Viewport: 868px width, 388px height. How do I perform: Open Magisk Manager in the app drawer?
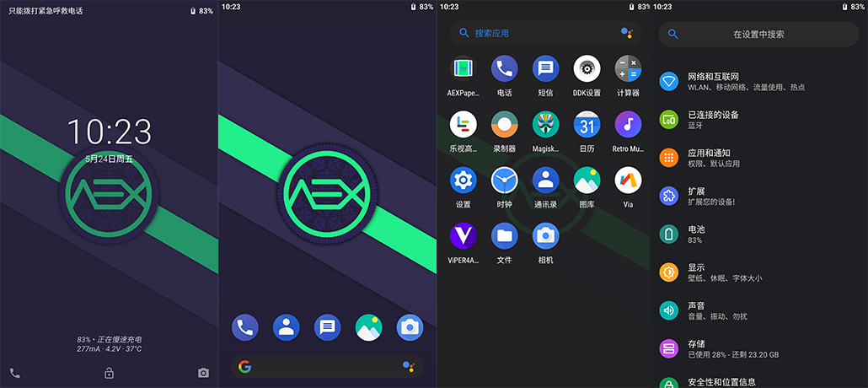tap(545, 124)
